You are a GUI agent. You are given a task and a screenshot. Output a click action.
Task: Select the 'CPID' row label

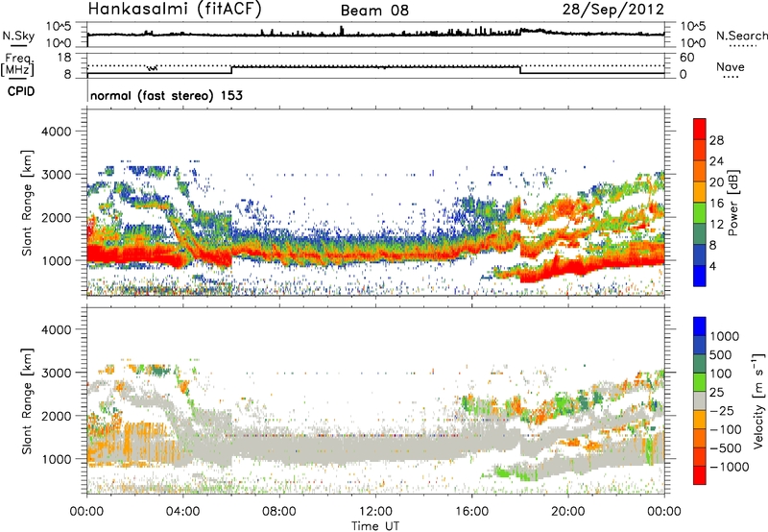click(21, 91)
